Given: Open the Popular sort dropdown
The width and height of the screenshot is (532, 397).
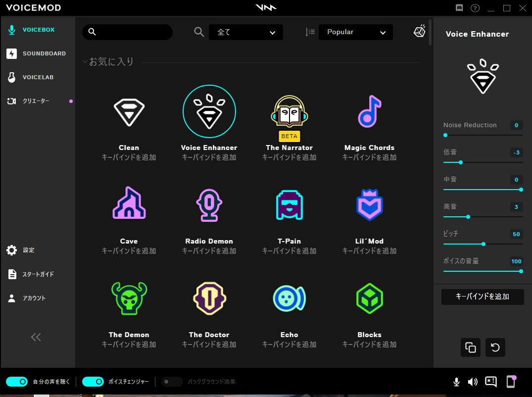Looking at the screenshot, I should coord(356,32).
